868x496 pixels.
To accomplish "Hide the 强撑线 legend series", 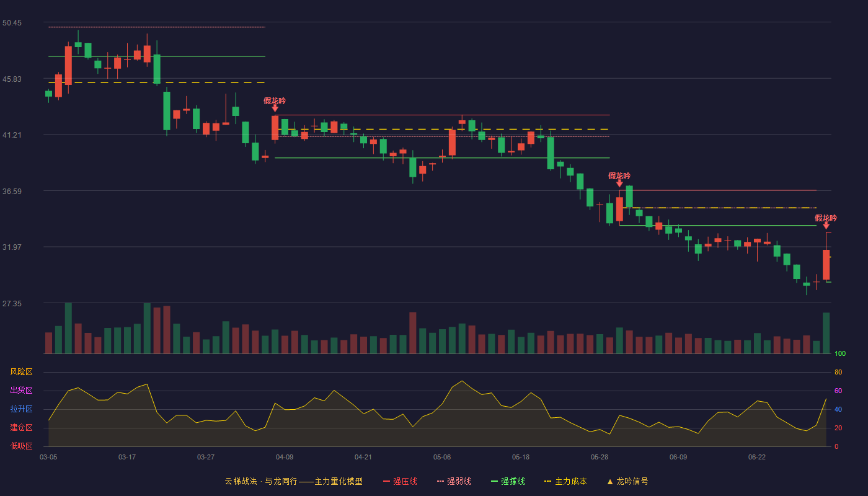I will [508, 481].
